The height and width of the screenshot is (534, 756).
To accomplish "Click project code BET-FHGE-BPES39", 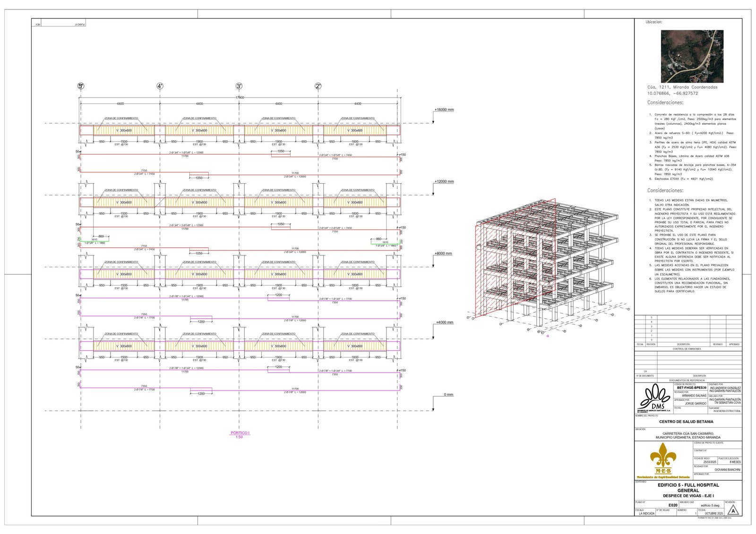I will (692, 388).
